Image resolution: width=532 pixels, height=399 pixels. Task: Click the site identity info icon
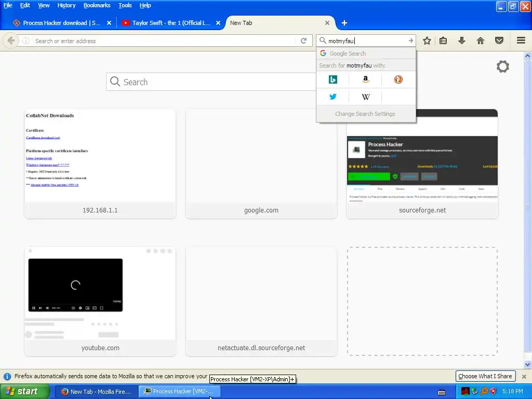[26, 41]
